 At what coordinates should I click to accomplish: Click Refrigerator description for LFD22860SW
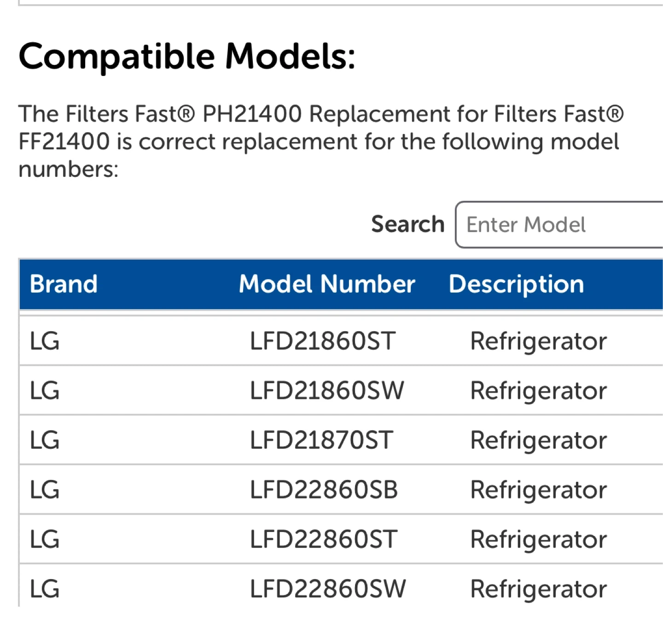tap(538, 589)
